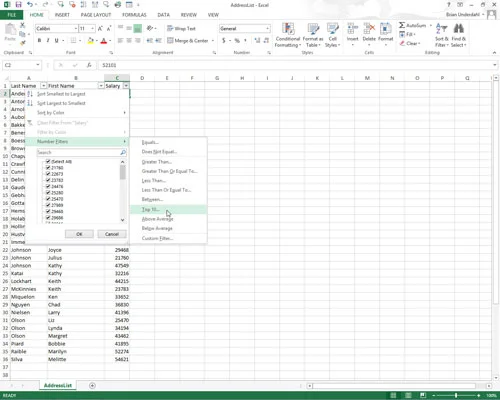Click the Cancel button in filter menu
This screenshot has width=500, height=400.
(112, 234)
